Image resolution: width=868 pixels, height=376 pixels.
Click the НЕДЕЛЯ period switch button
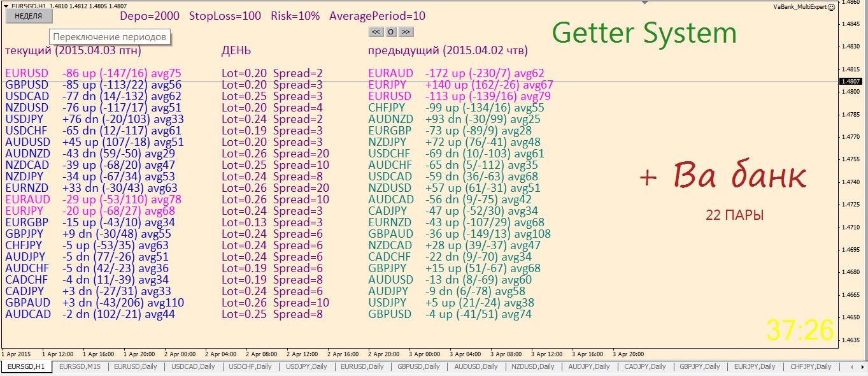(28, 16)
